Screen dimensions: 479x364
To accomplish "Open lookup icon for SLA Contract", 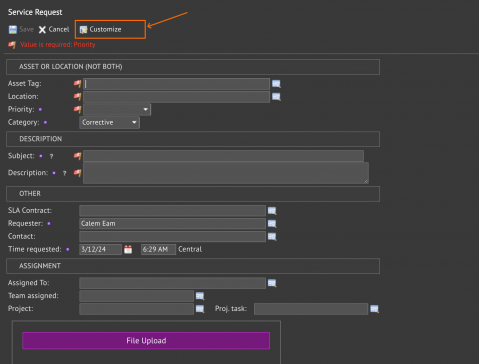I will [x=272, y=211].
